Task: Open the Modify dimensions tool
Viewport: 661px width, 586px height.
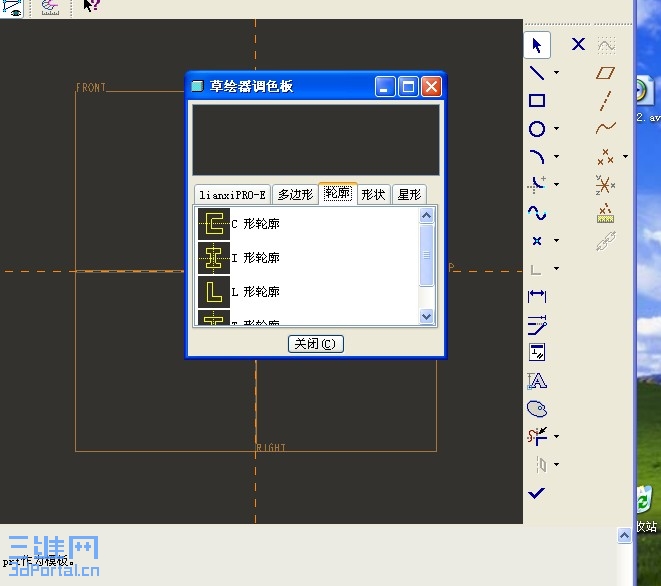Action: [x=537, y=324]
